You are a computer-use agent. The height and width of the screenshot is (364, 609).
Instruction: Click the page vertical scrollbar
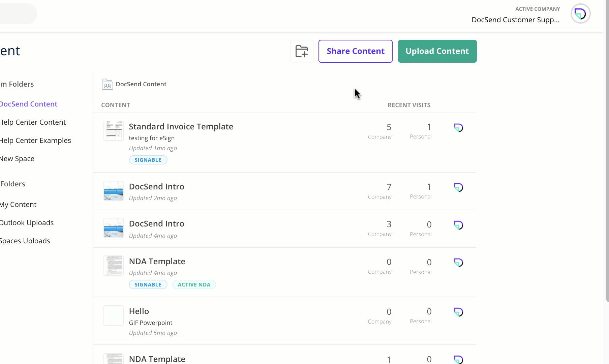607,151
